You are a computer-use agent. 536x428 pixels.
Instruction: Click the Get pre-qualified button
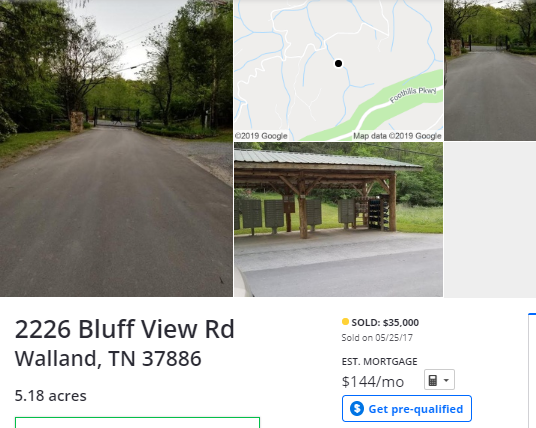407,409
